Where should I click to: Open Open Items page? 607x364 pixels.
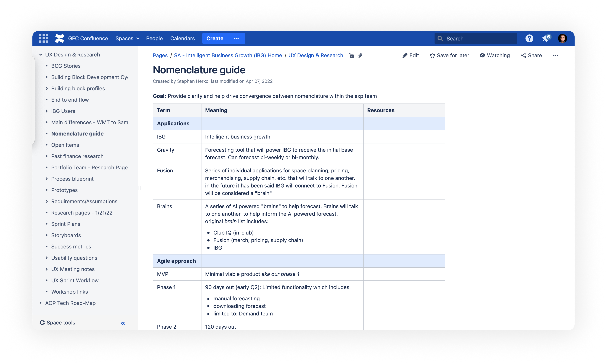[x=65, y=145]
